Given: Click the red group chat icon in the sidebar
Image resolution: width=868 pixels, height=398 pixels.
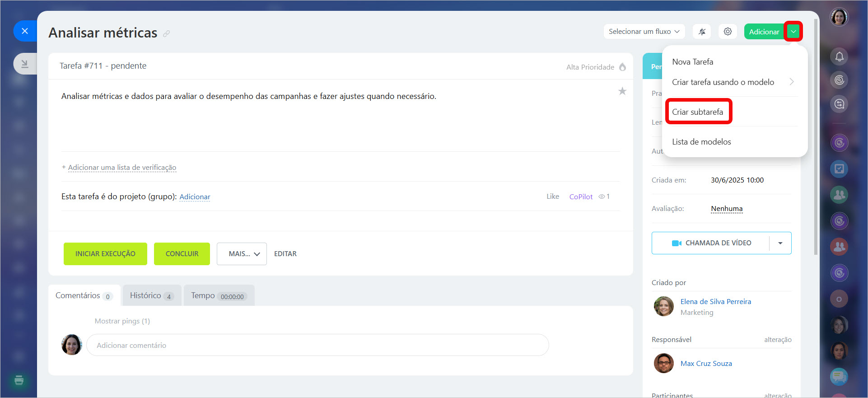Looking at the screenshot, I should click(839, 247).
